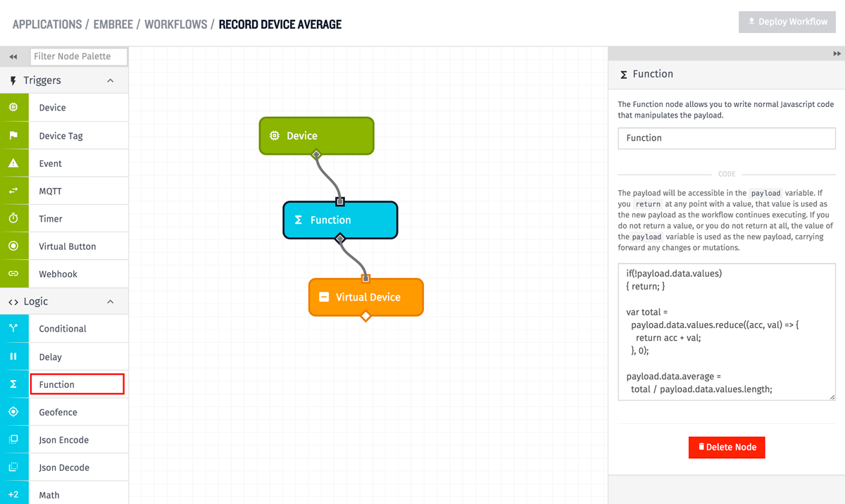Click the Virtual Button circle icon
The height and width of the screenshot is (504, 845).
point(13,246)
